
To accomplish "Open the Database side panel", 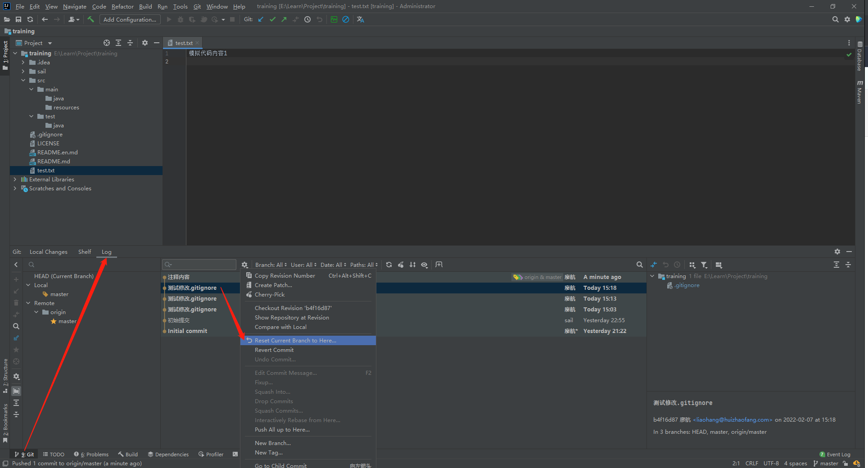I will tap(860, 56).
